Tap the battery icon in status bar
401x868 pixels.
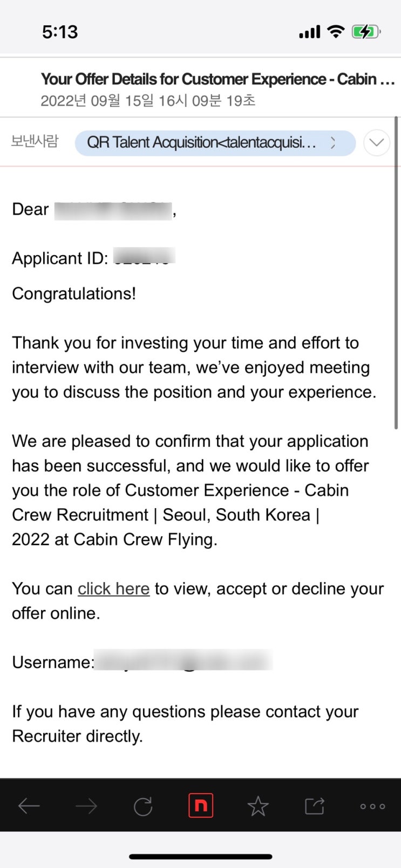(366, 32)
